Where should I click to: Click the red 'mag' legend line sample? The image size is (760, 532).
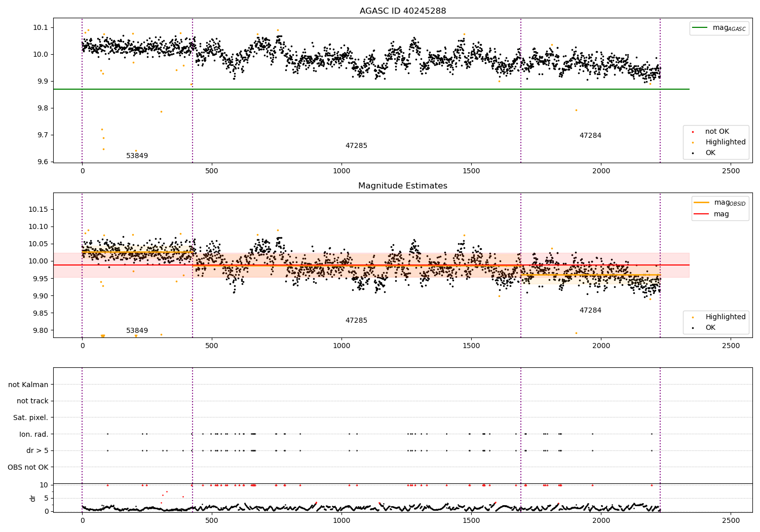(x=702, y=214)
